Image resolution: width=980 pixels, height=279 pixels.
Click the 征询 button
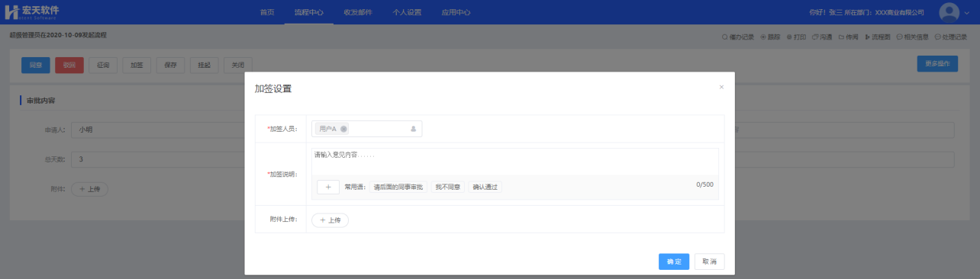tap(103, 65)
